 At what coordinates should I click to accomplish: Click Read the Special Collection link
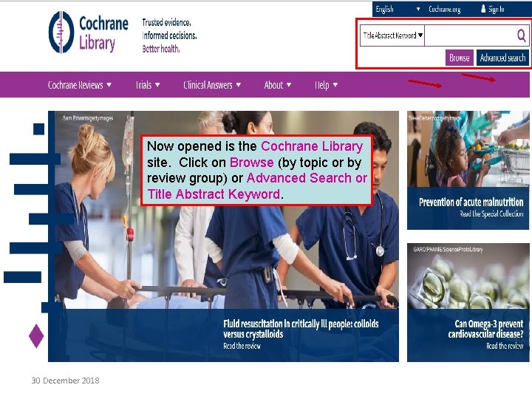[x=491, y=214]
